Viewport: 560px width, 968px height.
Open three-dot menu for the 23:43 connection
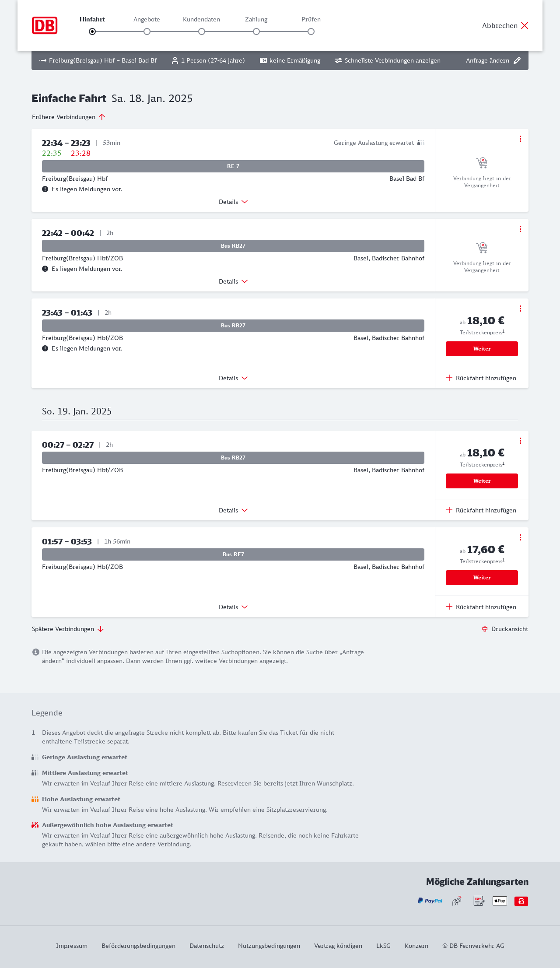point(520,309)
